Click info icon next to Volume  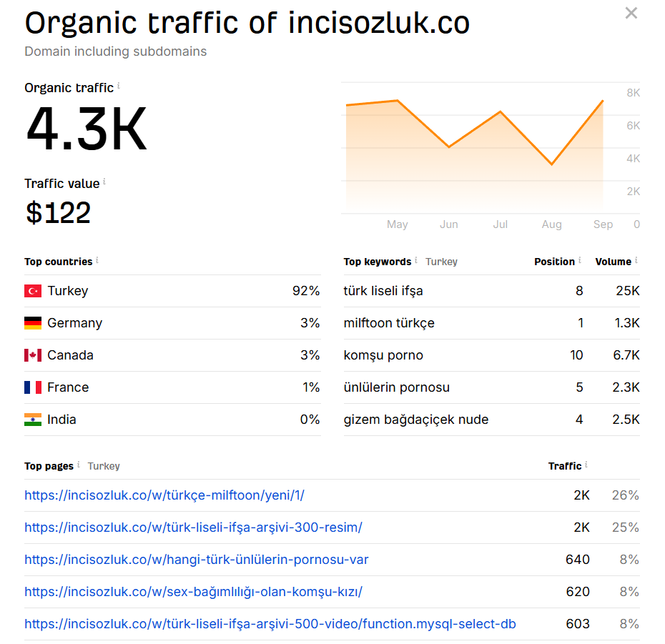tap(636, 260)
